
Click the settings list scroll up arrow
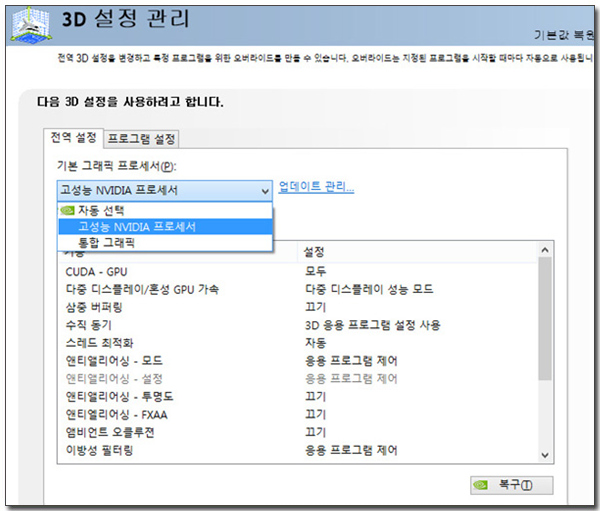click(x=545, y=250)
